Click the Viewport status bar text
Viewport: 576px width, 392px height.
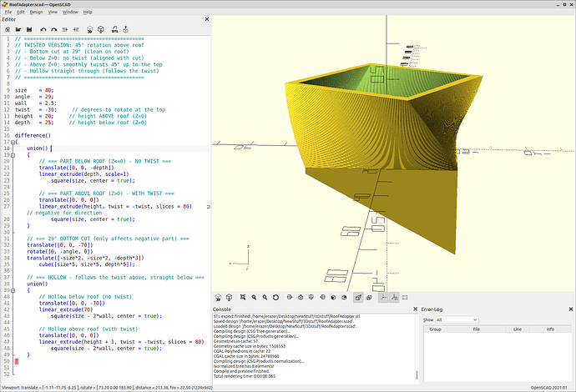point(107,388)
